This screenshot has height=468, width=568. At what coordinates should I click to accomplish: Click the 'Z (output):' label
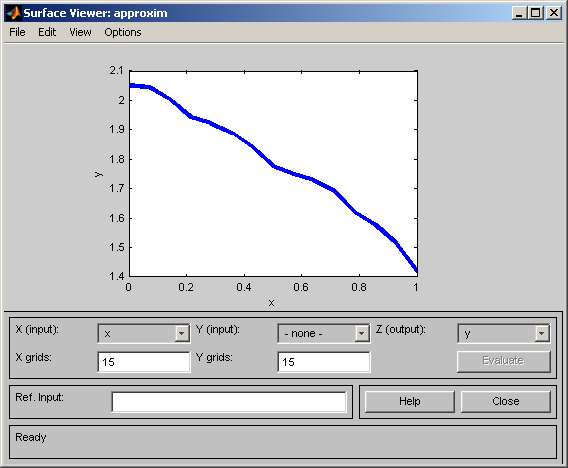(x=401, y=329)
